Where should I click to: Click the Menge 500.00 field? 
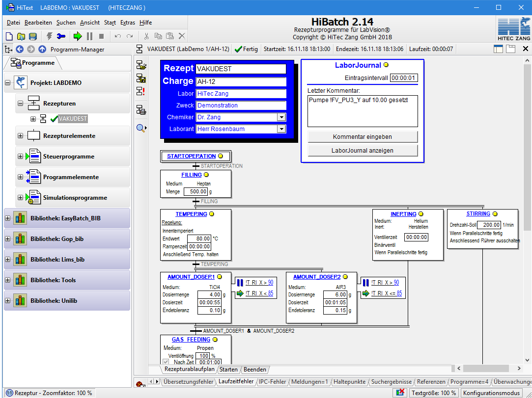[x=196, y=191]
